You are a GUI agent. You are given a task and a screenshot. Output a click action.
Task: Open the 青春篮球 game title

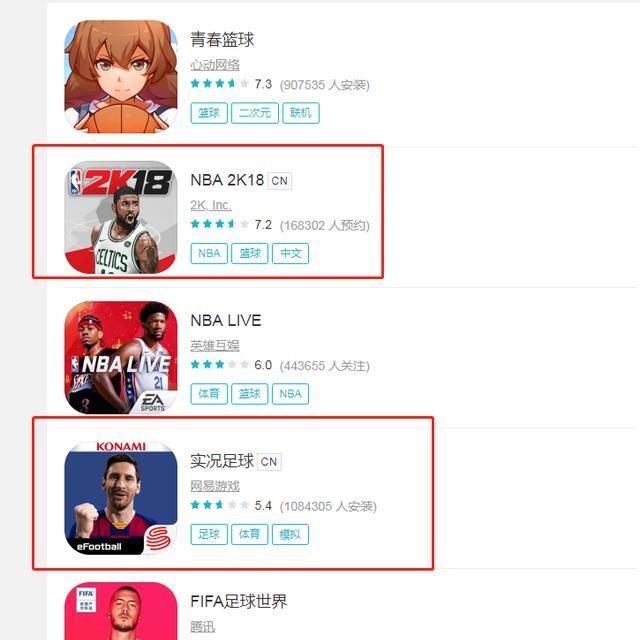coord(222,40)
